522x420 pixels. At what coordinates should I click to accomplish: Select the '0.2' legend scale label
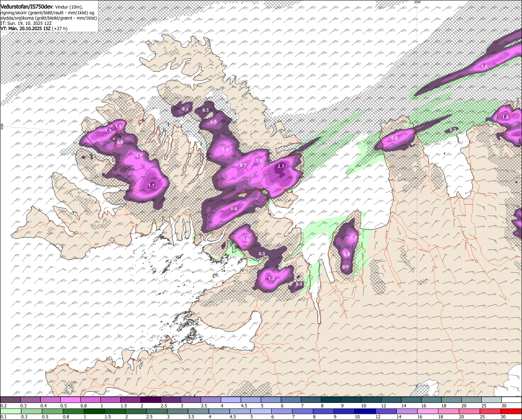(3, 406)
